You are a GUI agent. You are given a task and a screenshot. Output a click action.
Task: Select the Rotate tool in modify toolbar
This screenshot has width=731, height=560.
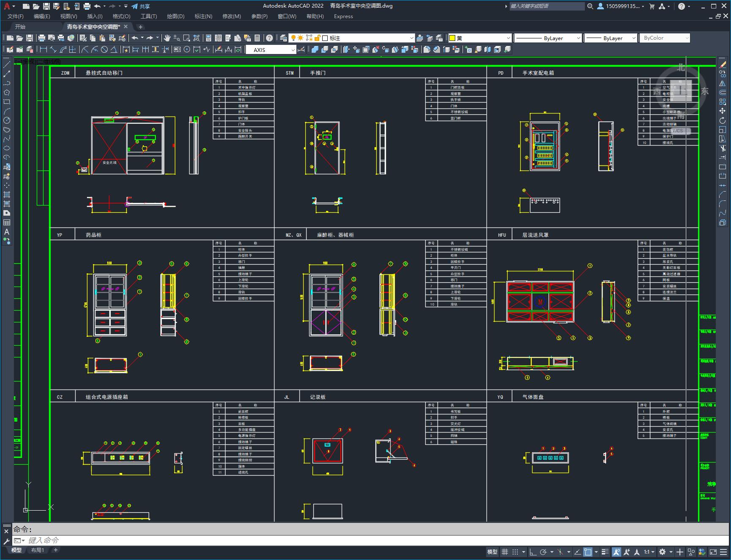click(723, 120)
